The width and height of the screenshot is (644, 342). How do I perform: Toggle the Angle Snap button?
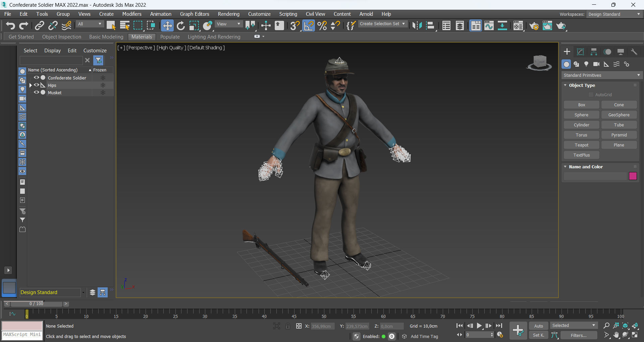pos(309,26)
